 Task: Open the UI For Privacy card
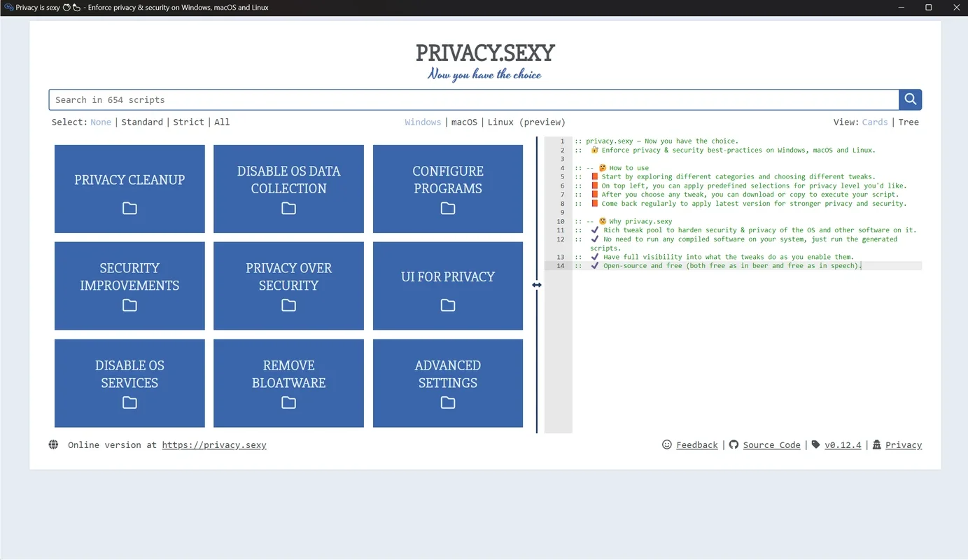tap(448, 286)
